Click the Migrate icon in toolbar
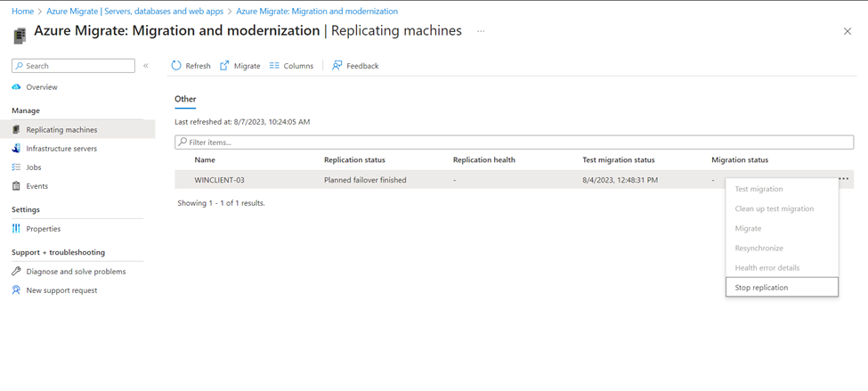 [x=224, y=66]
